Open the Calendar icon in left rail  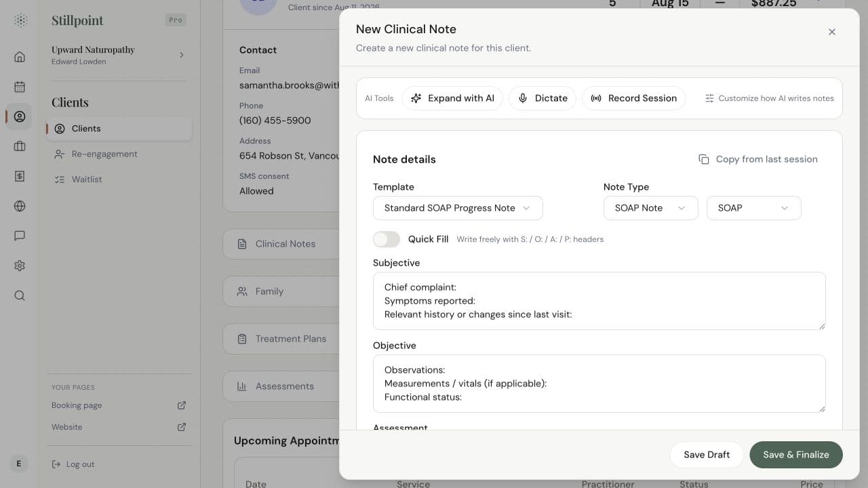pyautogui.click(x=20, y=87)
